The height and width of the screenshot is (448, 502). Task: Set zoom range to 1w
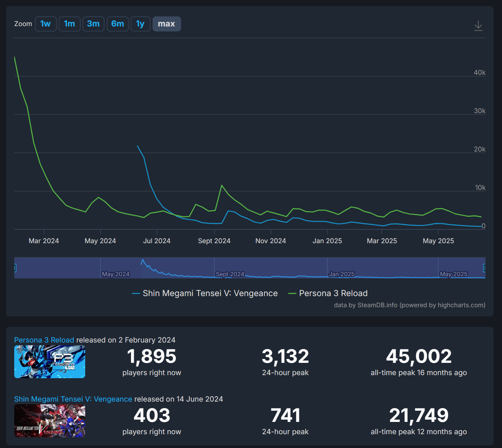[x=46, y=24]
